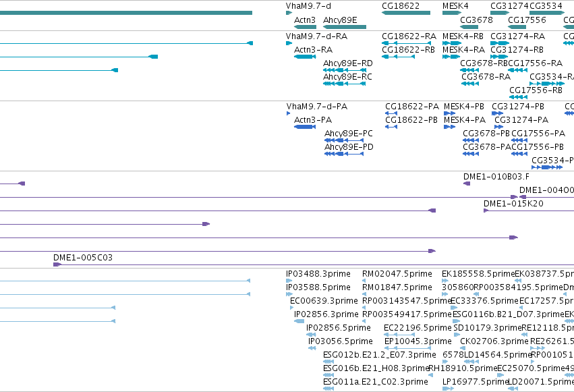Click the DME1-010B03.F clone label

tap(496, 177)
